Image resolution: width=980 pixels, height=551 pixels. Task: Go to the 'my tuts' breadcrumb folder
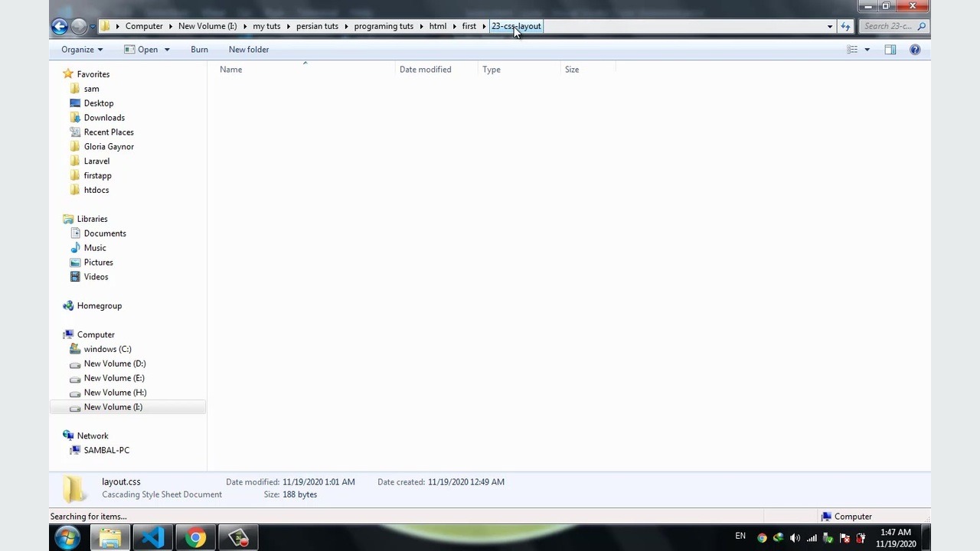266,26
